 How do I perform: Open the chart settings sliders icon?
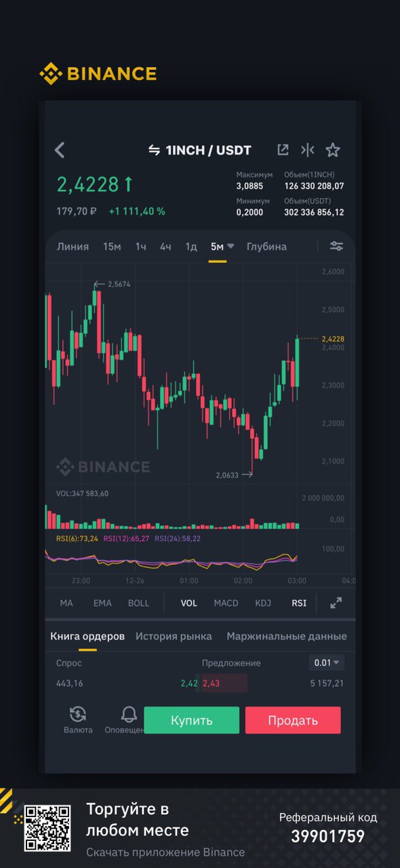coord(336,246)
